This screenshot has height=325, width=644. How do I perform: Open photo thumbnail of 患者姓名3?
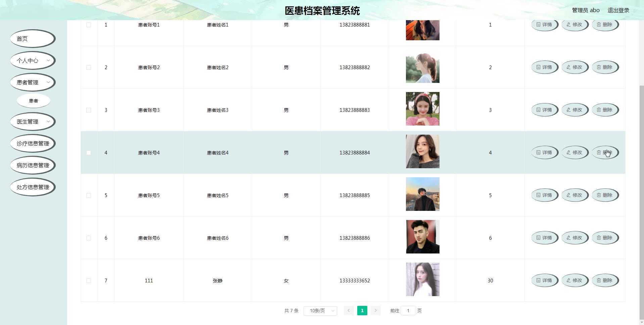coord(422,109)
